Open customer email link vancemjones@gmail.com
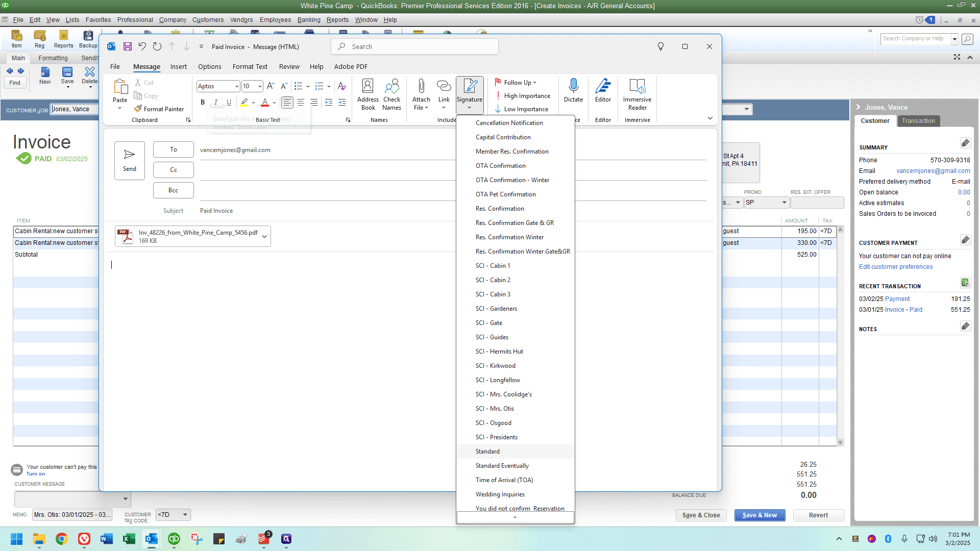 click(933, 171)
